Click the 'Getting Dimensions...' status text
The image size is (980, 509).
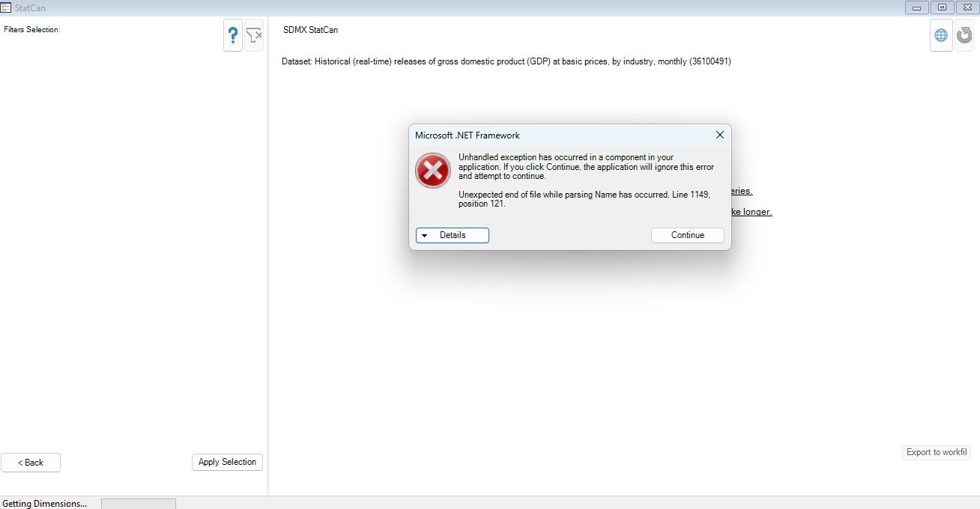coord(45,504)
